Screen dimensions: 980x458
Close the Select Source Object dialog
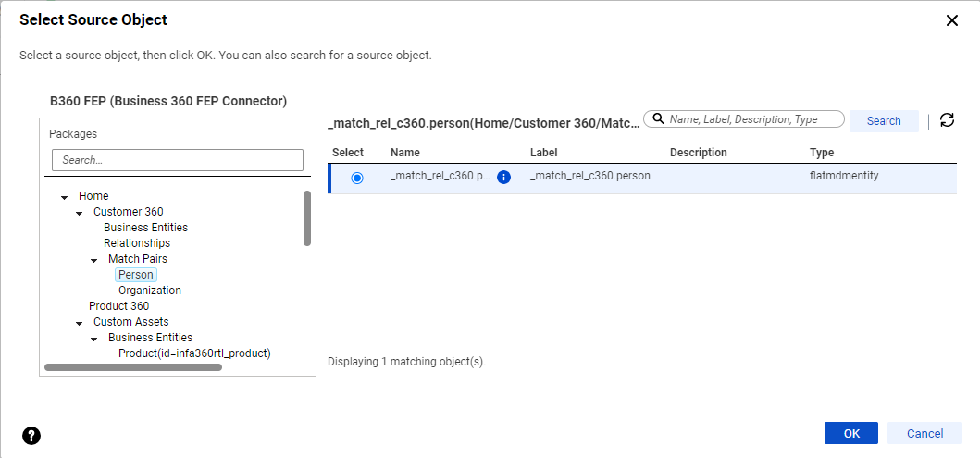coord(951,20)
